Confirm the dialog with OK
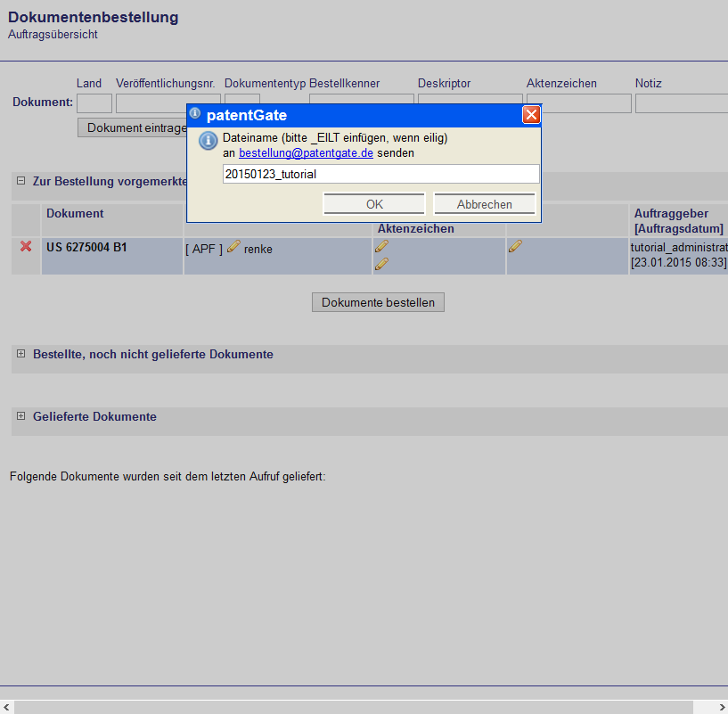728x714 pixels. coord(374,204)
